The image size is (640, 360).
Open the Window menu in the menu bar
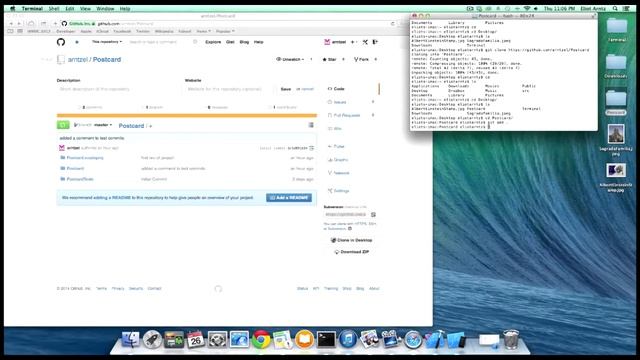coord(105,8)
